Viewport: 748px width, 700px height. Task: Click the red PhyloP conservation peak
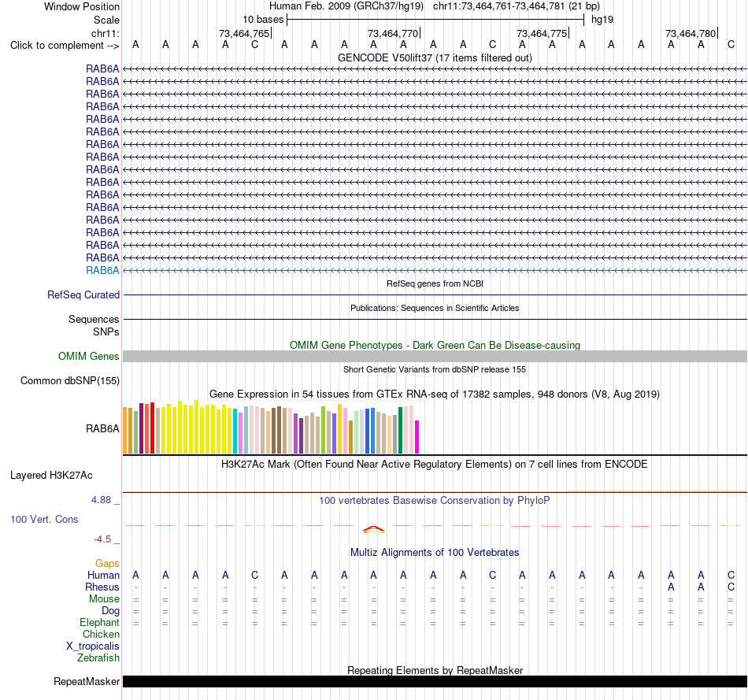pos(373,528)
